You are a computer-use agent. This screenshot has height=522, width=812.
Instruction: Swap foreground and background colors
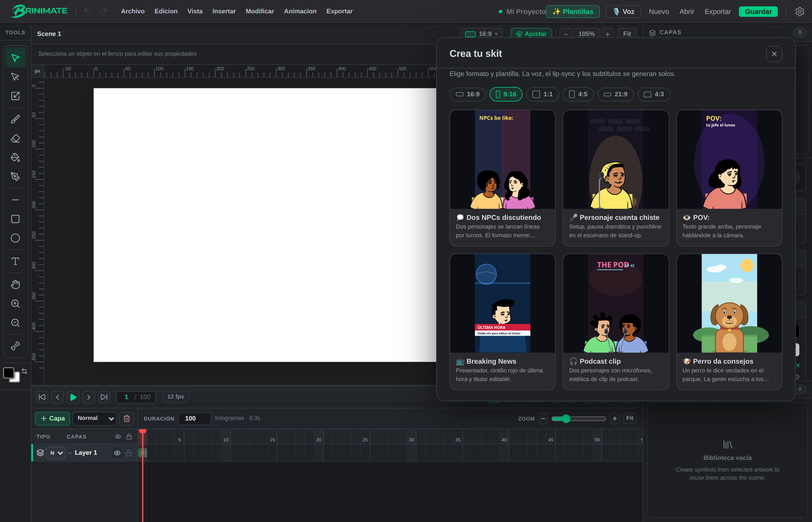pos(24,371)
